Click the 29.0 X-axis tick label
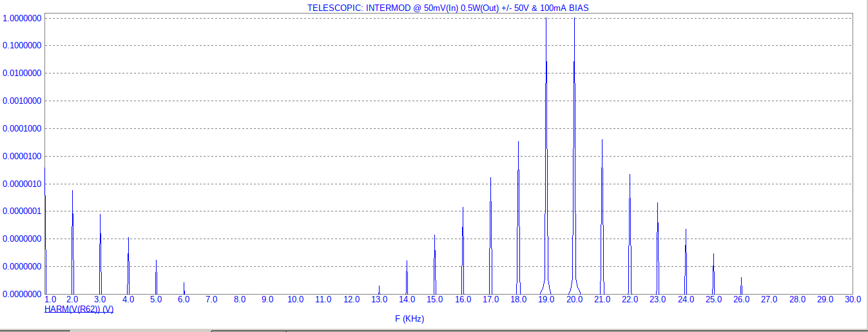Image resolution: width=868 pixels, height=332 pixels. click(x=825, y=300)
